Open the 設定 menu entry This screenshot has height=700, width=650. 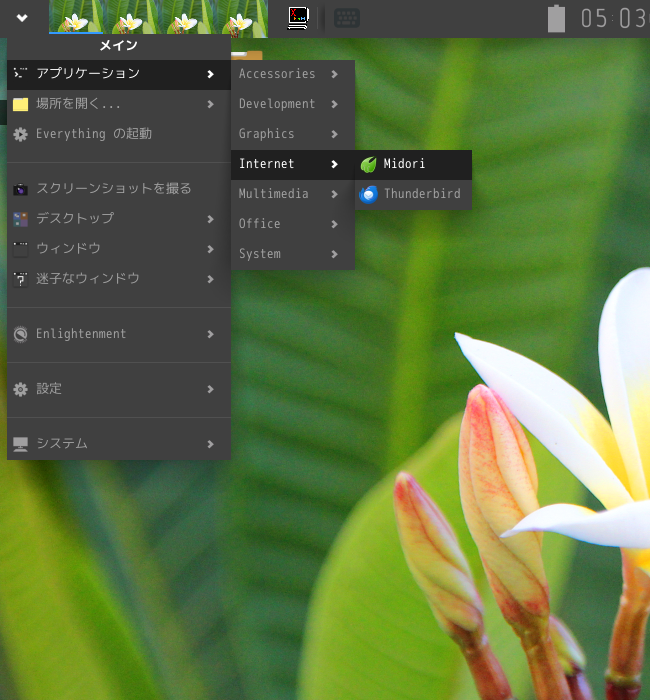[x=119, y=389]
